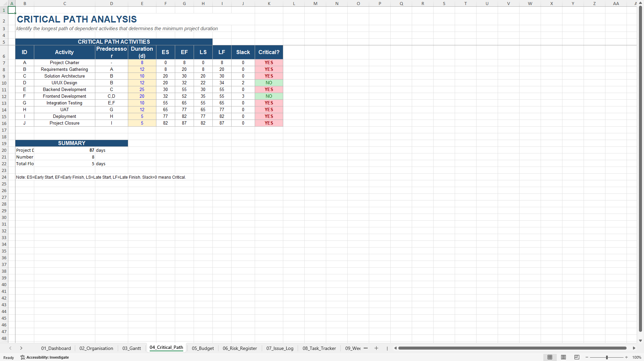644x361 pixels.
Task: Switch to Page Layout view
Action: point(563,357)
